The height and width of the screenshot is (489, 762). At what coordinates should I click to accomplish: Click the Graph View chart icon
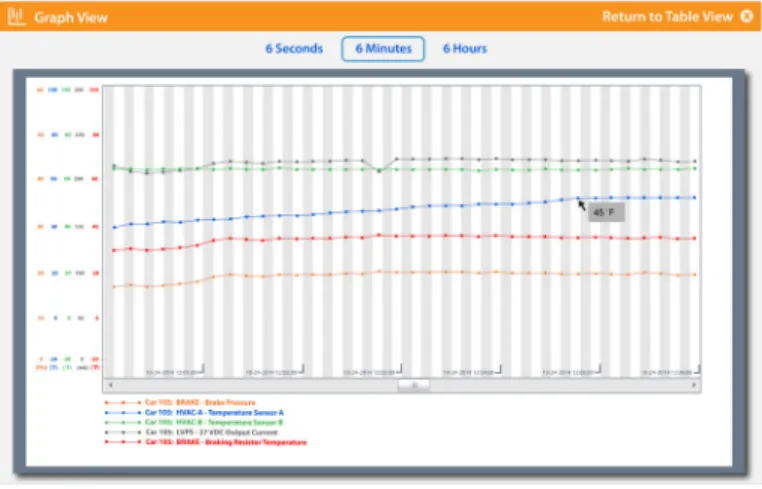[x=16, y=17]
